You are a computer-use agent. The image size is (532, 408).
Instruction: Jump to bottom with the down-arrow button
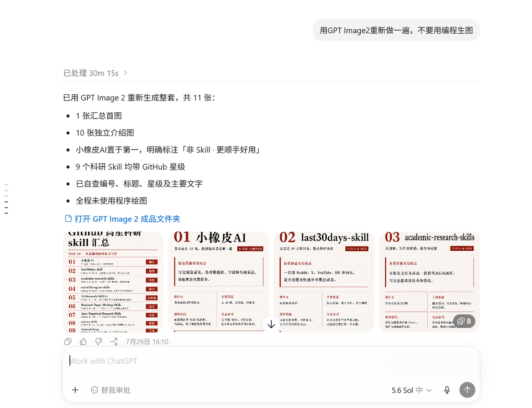coord(271,324)
